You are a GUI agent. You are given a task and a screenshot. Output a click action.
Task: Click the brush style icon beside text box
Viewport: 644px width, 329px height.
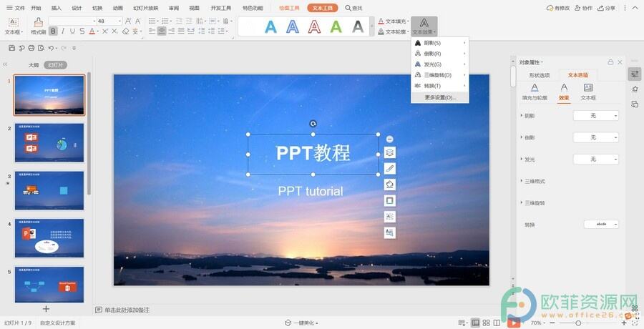click(390, 168)
